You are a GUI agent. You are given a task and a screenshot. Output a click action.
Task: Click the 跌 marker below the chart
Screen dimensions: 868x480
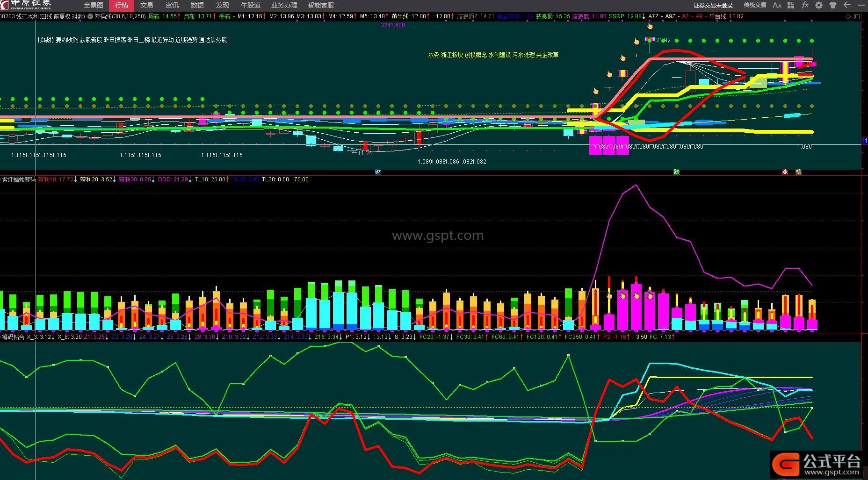click(676, 172)
